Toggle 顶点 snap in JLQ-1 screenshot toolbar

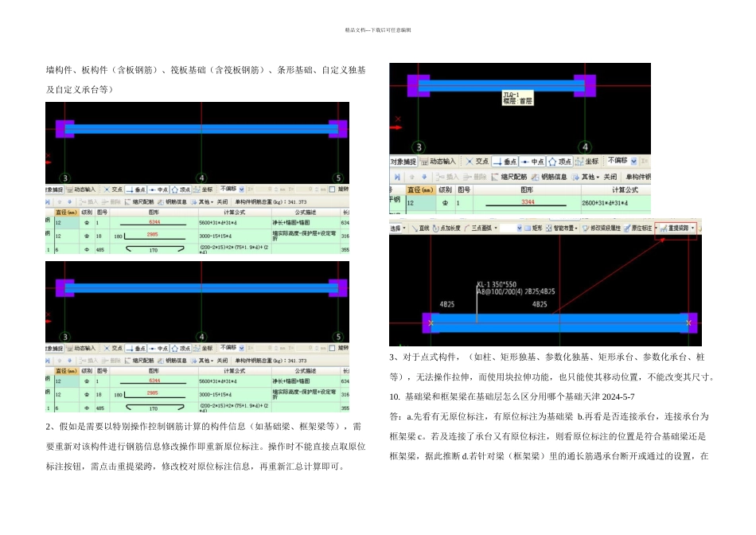559,161
